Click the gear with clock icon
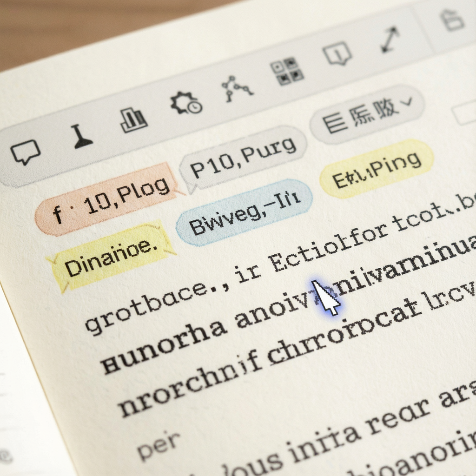The width and height of the screenshot is (476, 476). pyautogui.click(x=186, y=103)
